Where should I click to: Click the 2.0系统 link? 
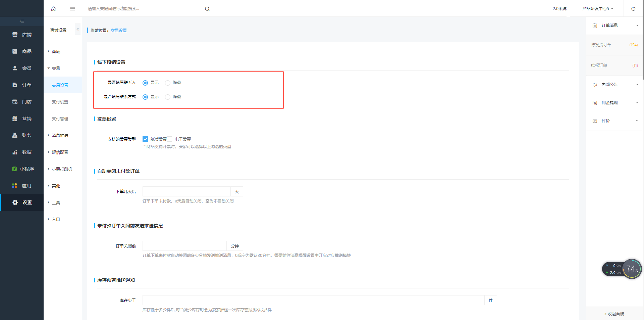[x=559, y=9]
